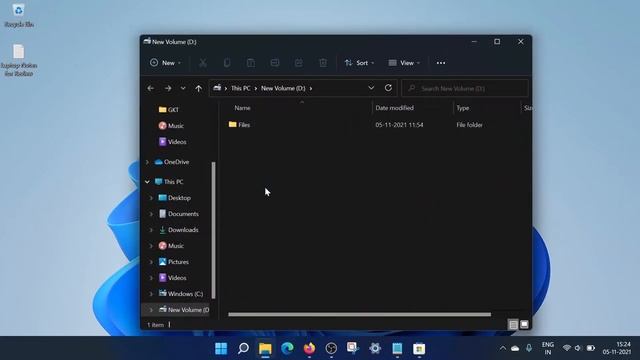Open Microsoft Store on taskbar
The height and width of the screenshot is (360, 640).
pos(419,348)
